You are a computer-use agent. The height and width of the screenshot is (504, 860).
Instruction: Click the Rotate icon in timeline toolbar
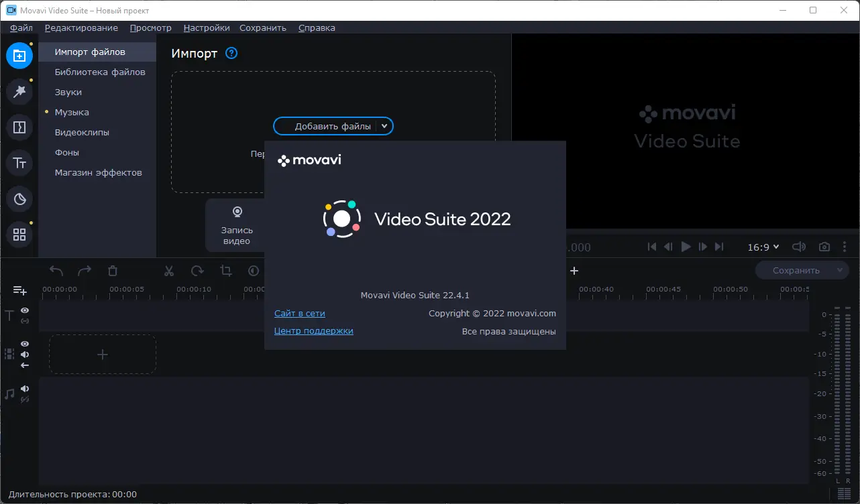(x=197, y=271)
